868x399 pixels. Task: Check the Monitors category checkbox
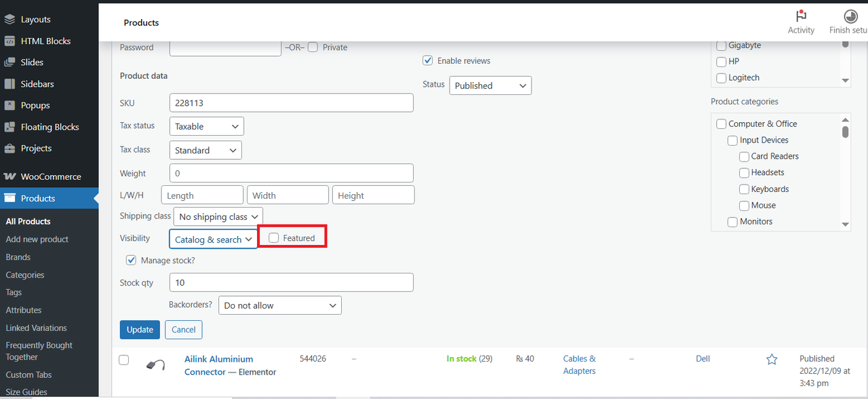click(x=732, y=222)
